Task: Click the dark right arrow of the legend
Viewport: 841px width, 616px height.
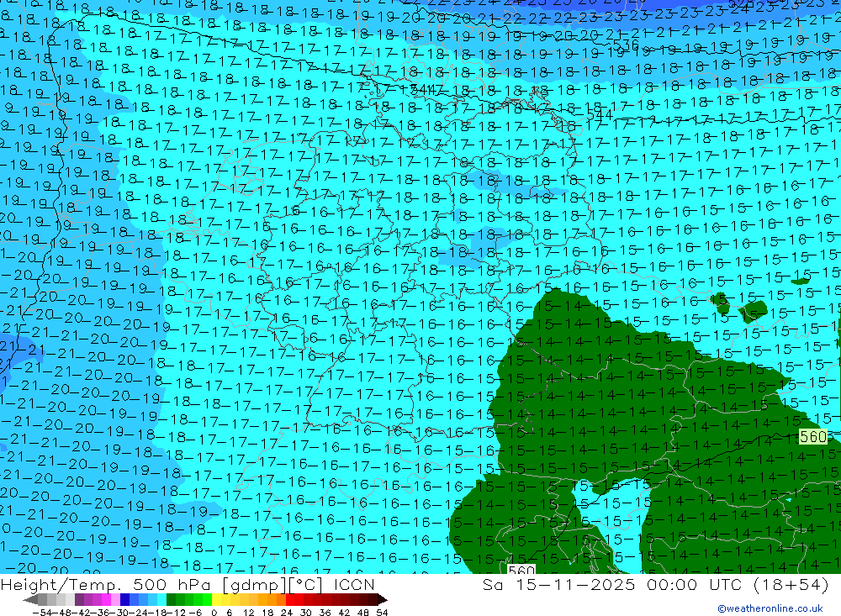Action: tap(383, 599)
